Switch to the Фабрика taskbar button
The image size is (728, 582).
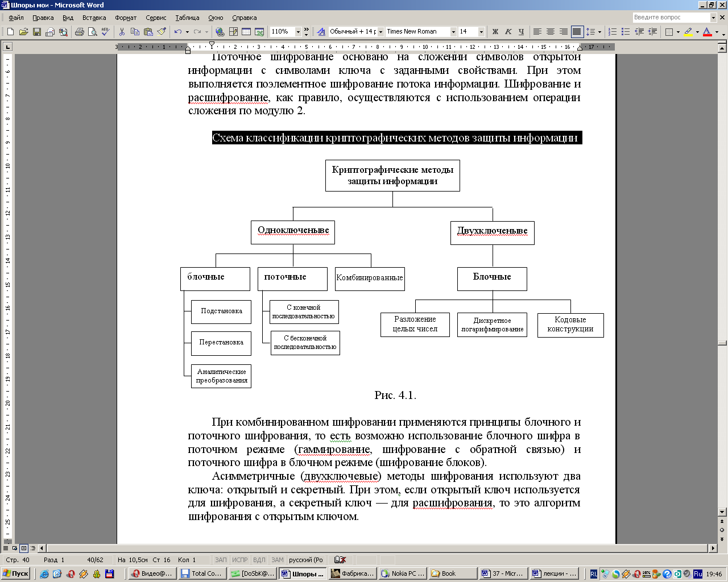point(353,573)
